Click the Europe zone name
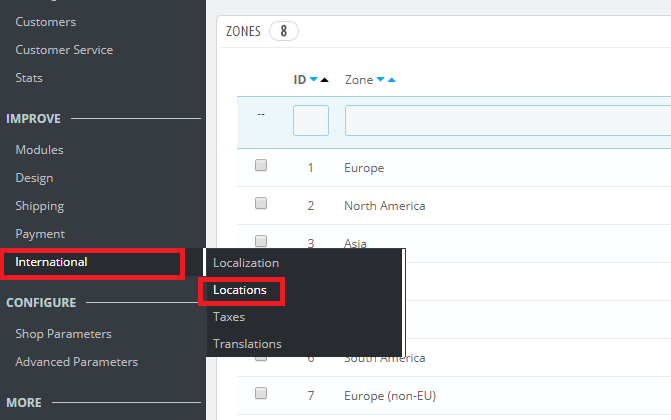Image resolution: width=671 pixels, height=420 pixels. coord(364,168)
